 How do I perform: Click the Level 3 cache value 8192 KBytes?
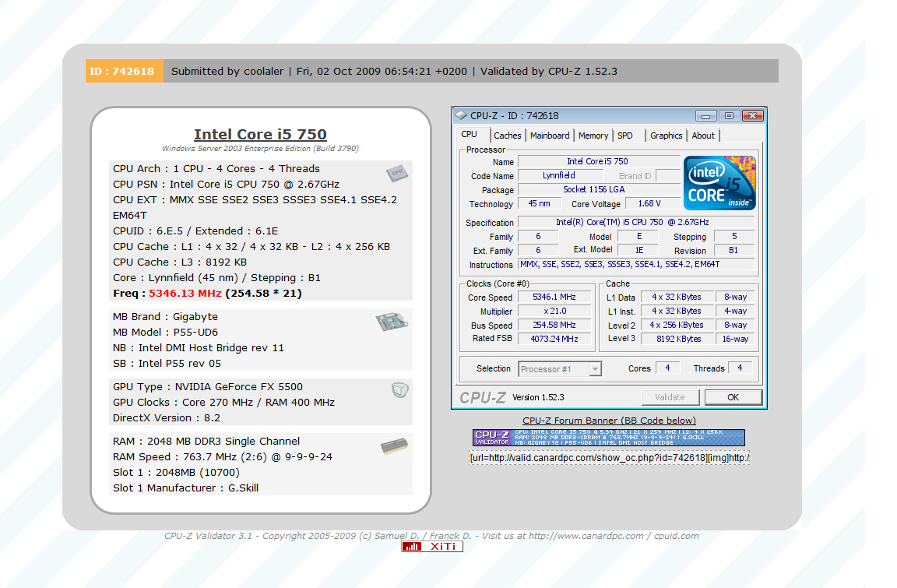(678, 339)
